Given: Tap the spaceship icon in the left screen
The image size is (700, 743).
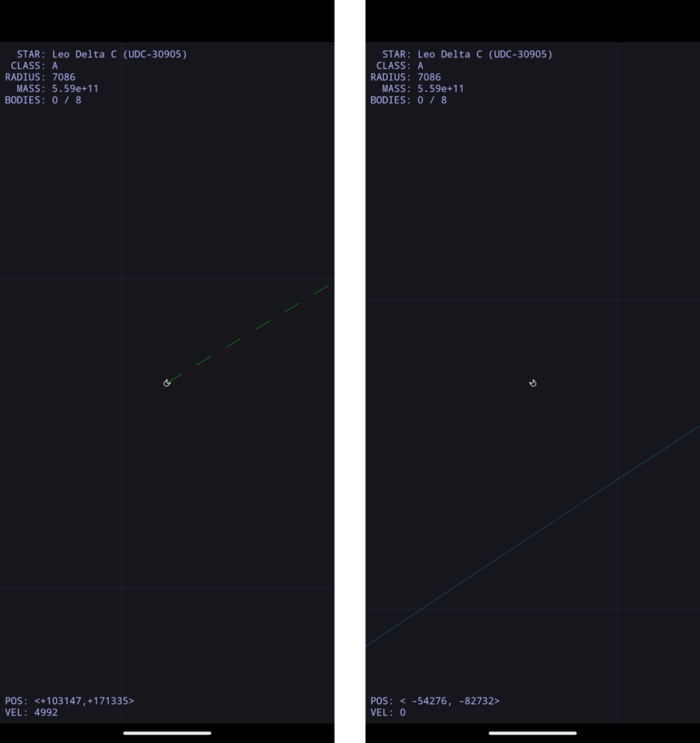Looking at the screenshot, I should (167, 383).
